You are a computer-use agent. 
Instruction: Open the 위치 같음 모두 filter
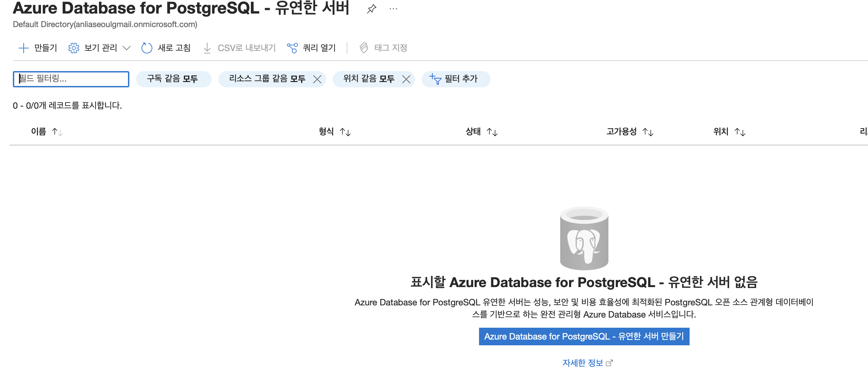tap(368, 79)
